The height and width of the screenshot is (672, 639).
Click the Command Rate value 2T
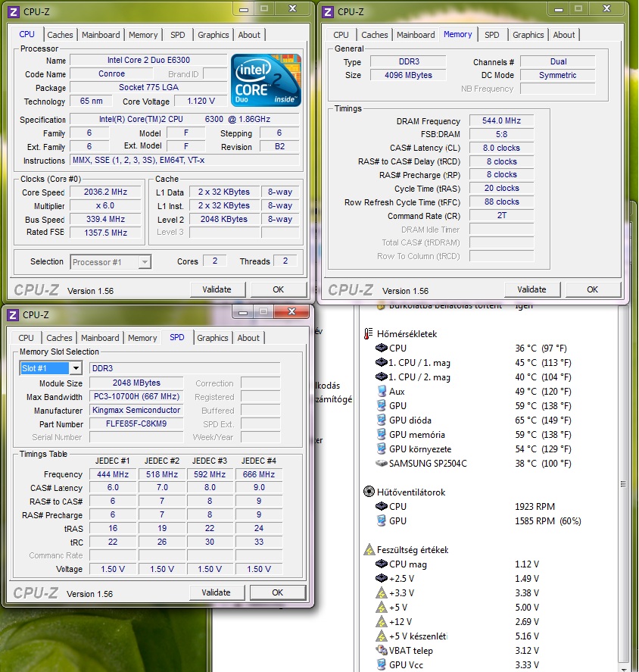pos(501,216)
